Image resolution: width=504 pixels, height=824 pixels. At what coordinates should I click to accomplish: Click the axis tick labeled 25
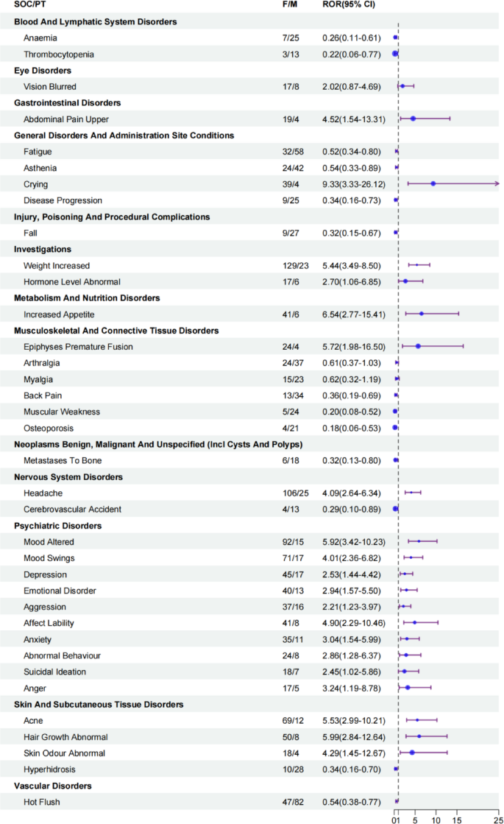point(498,818)
